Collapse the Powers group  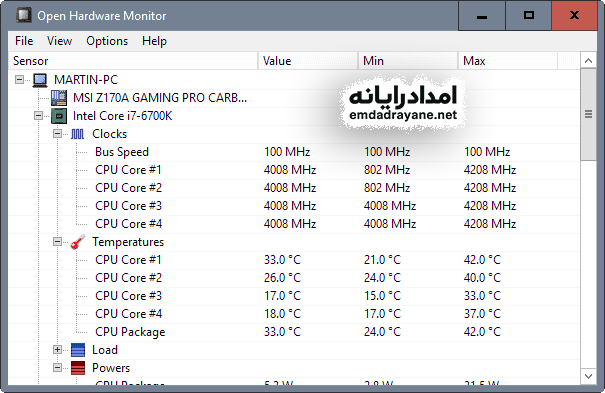click(57, 368)
